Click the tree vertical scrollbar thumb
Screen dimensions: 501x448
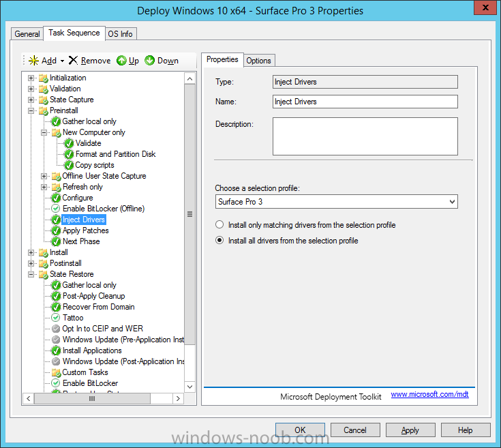[x=189, y=214]
